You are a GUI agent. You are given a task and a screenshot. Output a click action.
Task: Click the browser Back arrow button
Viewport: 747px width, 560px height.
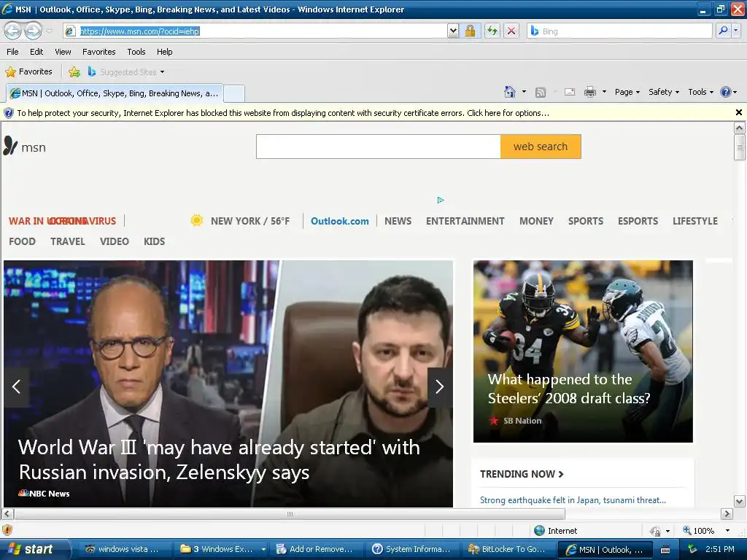coord(13,31)
